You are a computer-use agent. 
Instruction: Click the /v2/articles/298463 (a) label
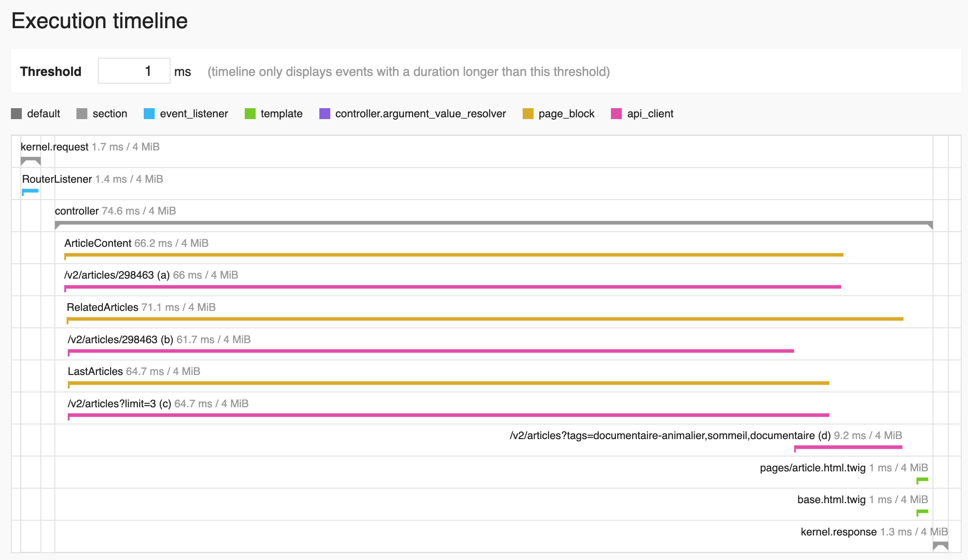(x=151, y=275)
